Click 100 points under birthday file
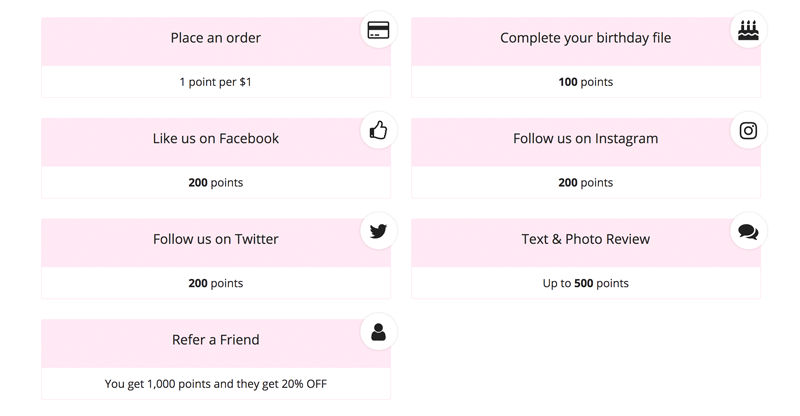The image size is (800, 416). [x=586, y=82]
